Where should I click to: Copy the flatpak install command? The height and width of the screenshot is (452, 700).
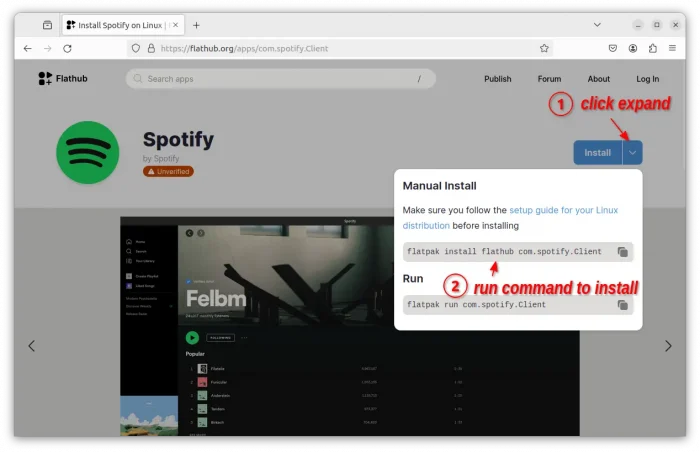click(622, 252)
